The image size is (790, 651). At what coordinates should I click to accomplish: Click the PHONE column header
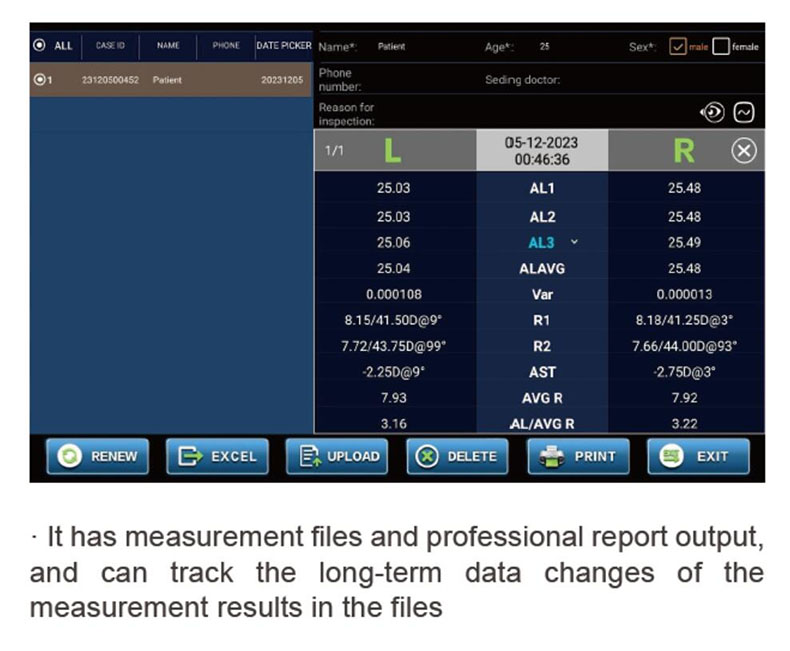[226, 46]
